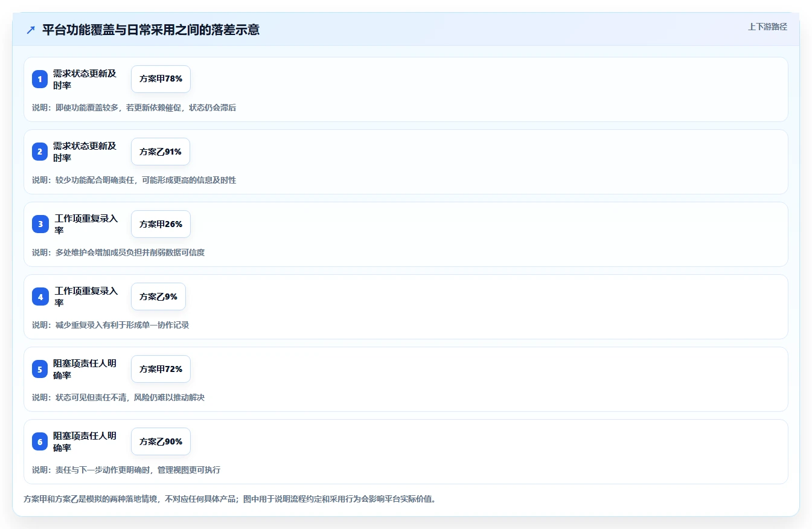Click the step 2 number badge

pos(40,152)
